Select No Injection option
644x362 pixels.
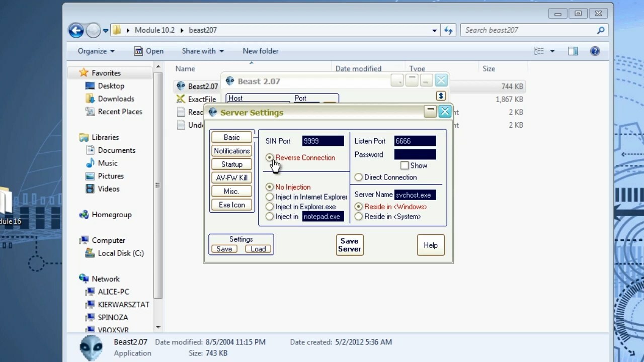[270, 187]
